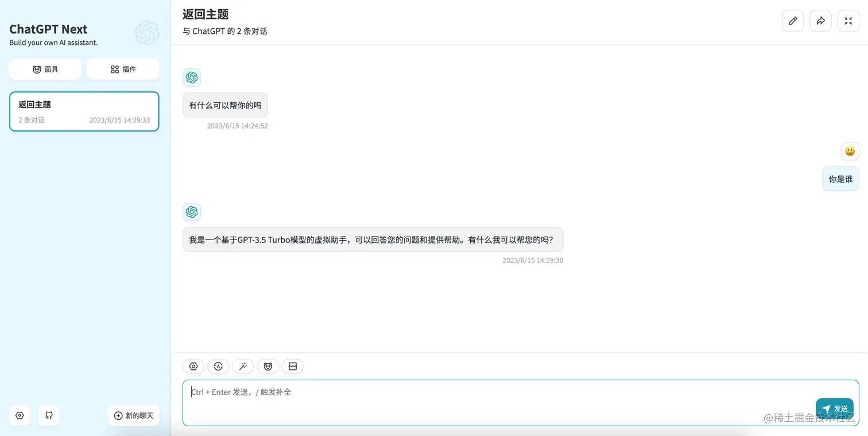This screenshot has width=868, height=436.
Task: Open the GitHub repository icon
Action: tap(49, 415)
